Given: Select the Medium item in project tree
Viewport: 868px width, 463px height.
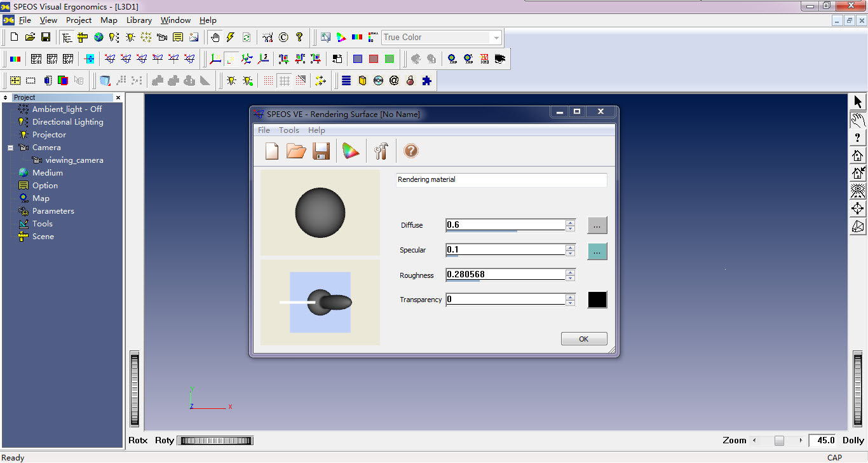Looking at the screenshot, I should (48, 173).
